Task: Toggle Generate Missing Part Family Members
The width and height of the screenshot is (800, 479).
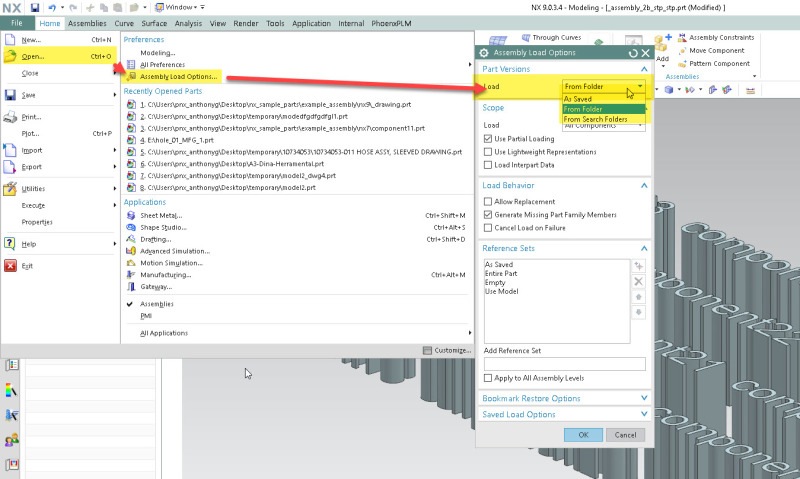Action: tap(488, 215)
